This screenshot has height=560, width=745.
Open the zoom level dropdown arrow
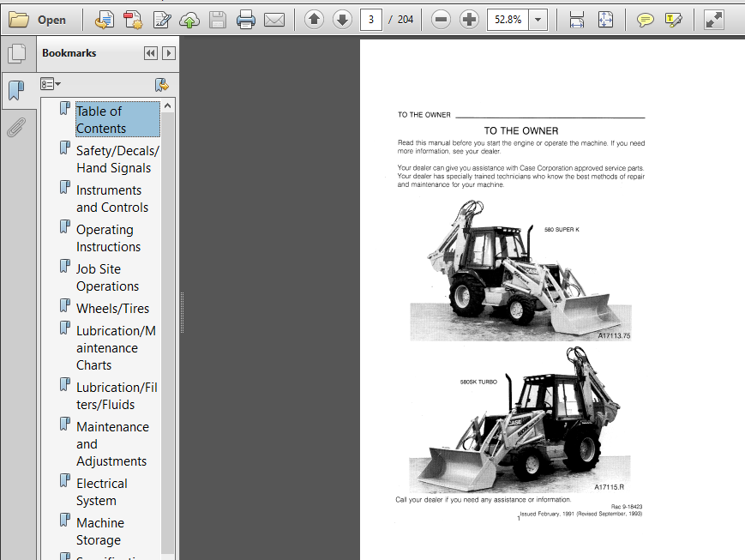tap(538, 20)
